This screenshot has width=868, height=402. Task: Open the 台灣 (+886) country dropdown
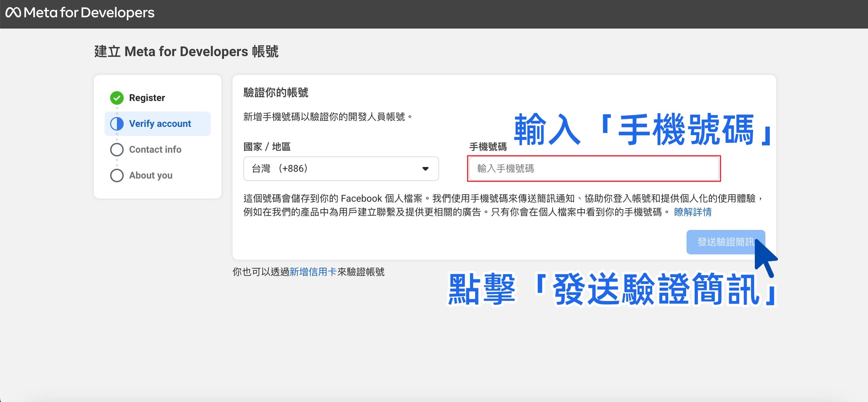[341, 169]
